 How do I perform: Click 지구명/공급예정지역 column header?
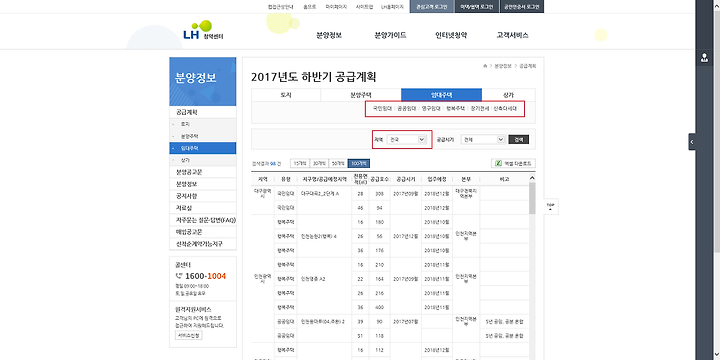[x=325, y=179]
